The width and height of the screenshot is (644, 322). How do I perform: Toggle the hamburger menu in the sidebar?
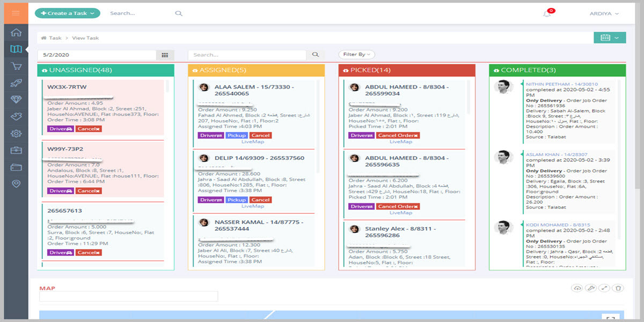point(16,13)
